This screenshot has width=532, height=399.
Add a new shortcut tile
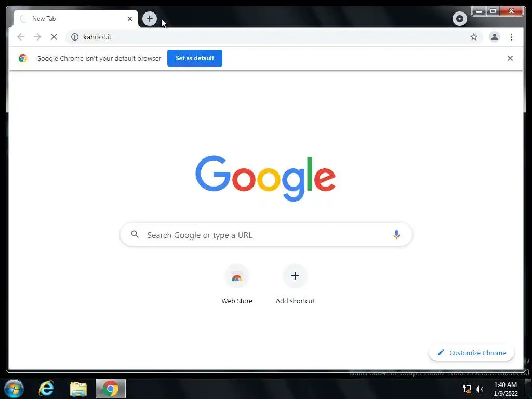295,276
